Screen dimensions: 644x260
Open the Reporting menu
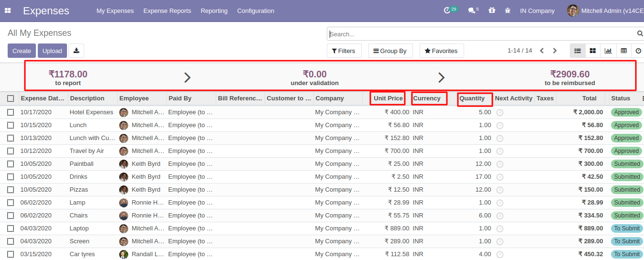(214, 11)
